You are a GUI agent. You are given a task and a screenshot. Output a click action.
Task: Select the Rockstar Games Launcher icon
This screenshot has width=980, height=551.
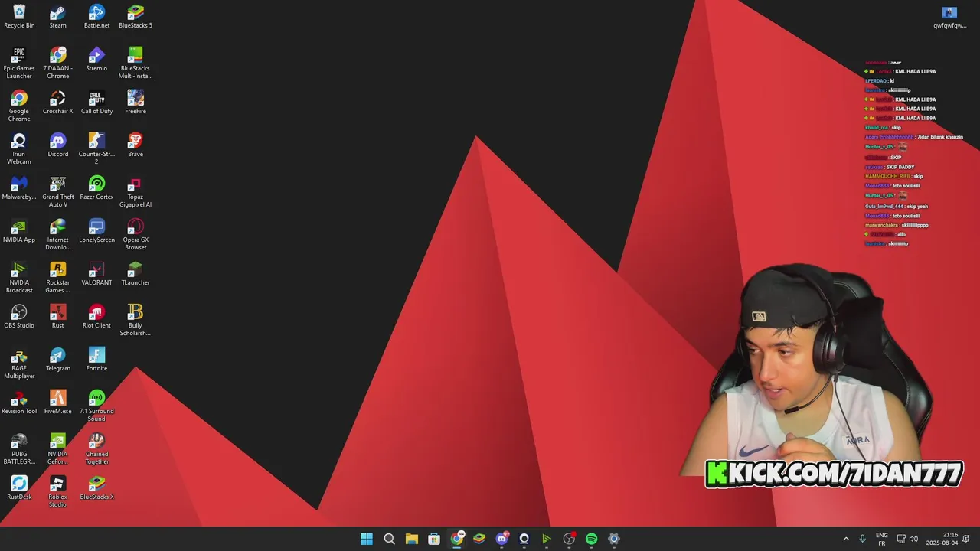58,277
